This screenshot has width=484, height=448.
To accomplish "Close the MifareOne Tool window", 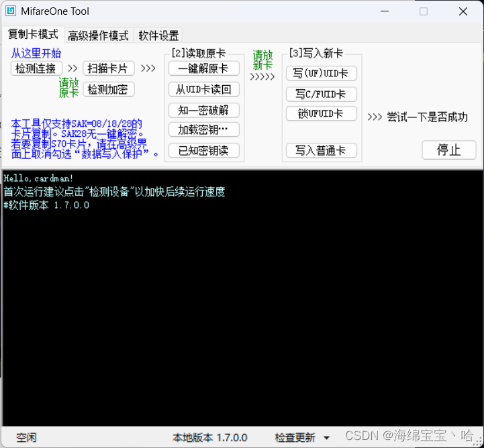I will (463, 11).
